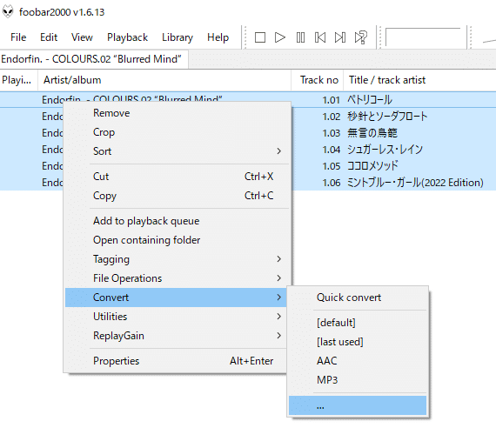Choose Remove from the context menu
496x448 pixels.
(178, 113)
